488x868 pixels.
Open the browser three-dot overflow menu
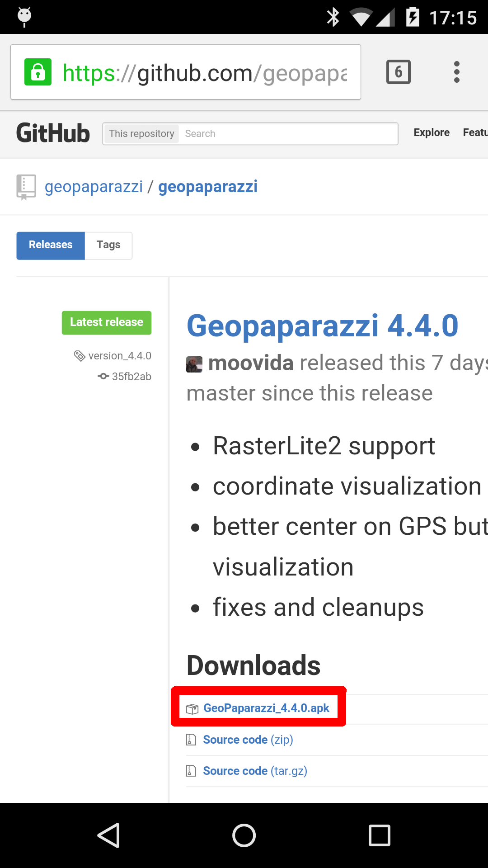click(457, 72)
